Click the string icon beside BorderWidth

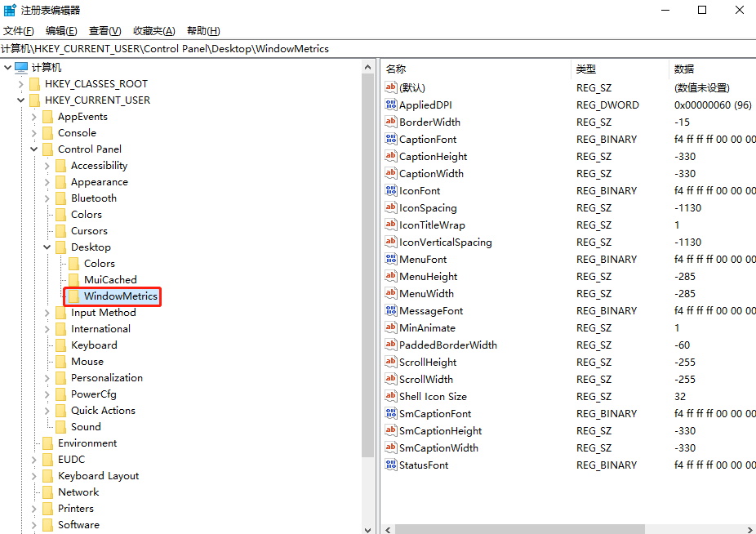(390, 122)
